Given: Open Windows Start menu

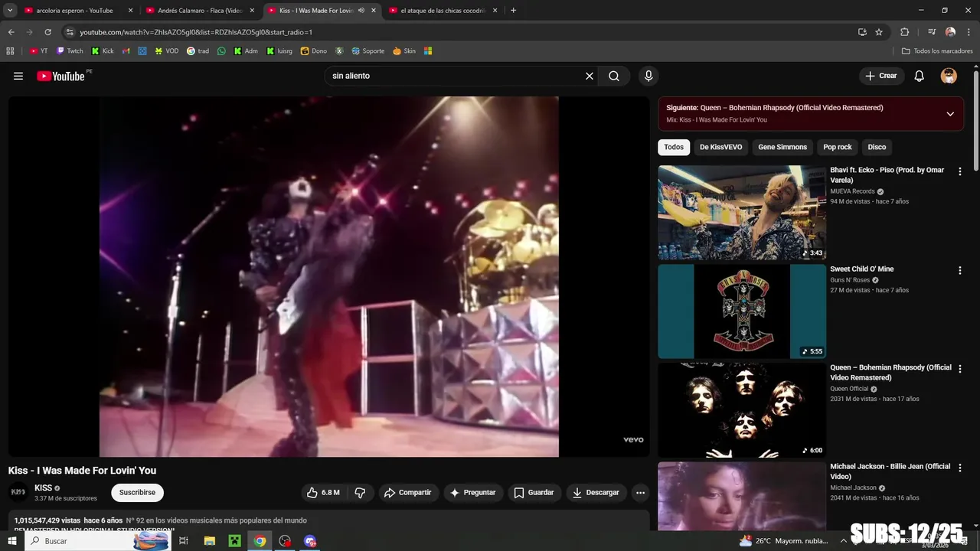Looking at the screenshot, I should 11,541.
